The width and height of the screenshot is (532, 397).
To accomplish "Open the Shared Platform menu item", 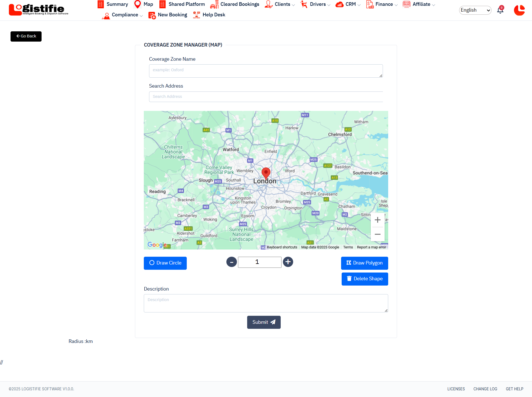I will 186,4.
